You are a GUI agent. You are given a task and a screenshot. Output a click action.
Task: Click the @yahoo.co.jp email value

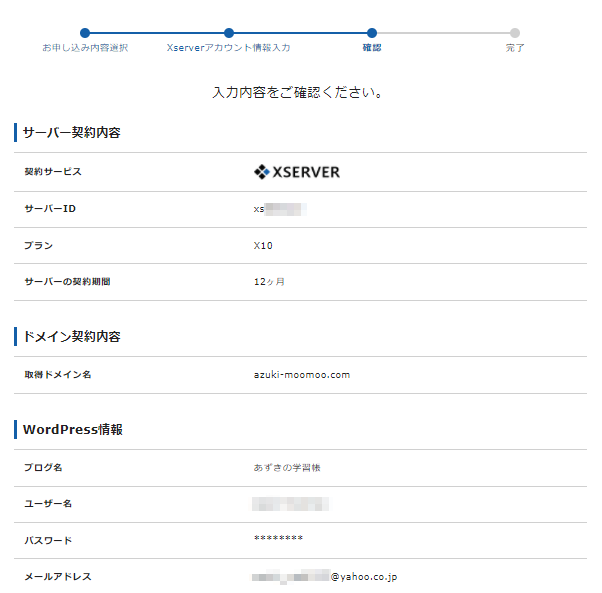pyautogui.click(x=324, y=576)
